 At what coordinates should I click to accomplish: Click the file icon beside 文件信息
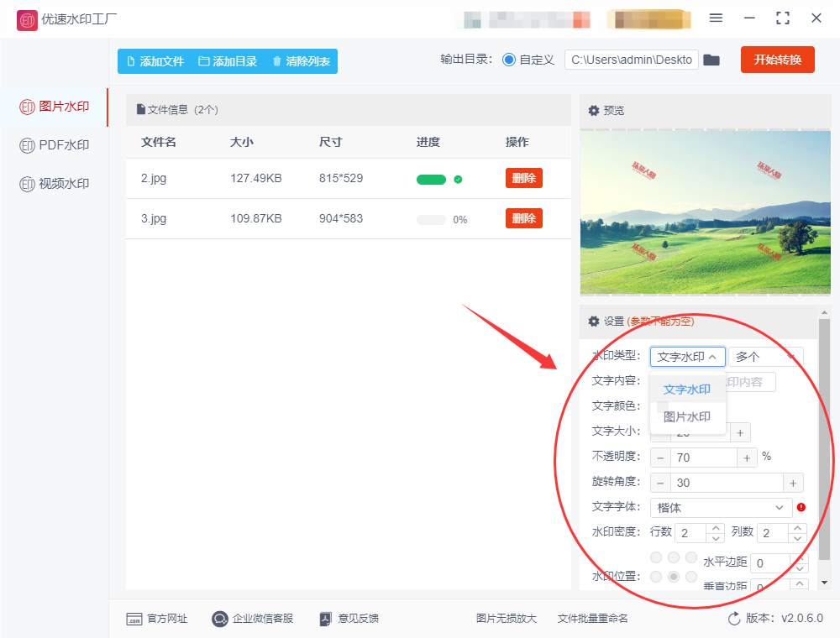[x=141, y=109]
